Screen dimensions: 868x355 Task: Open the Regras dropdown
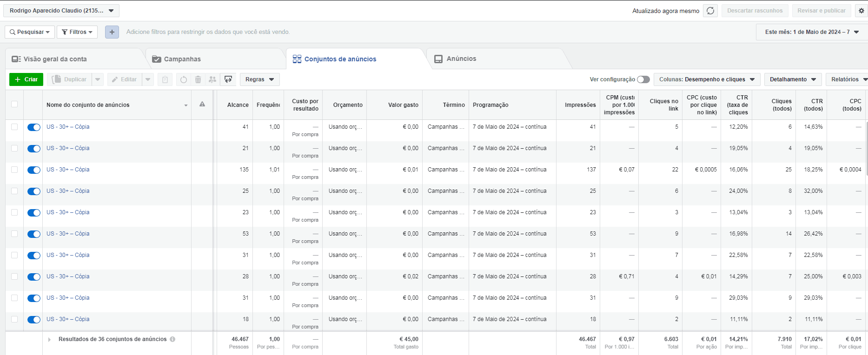(260, 79)
